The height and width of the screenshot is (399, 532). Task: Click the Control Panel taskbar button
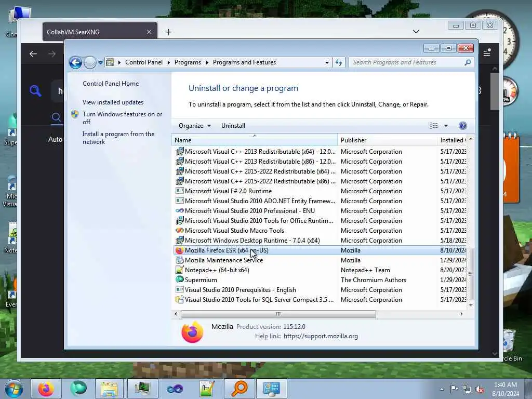[x=271, y=389]
